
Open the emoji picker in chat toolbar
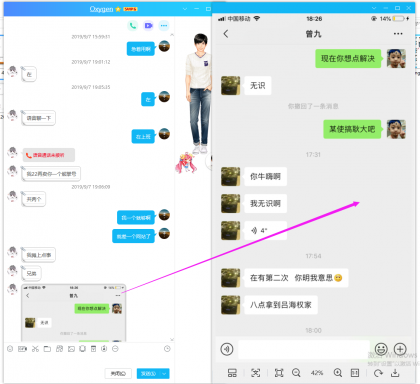(10, 349)
